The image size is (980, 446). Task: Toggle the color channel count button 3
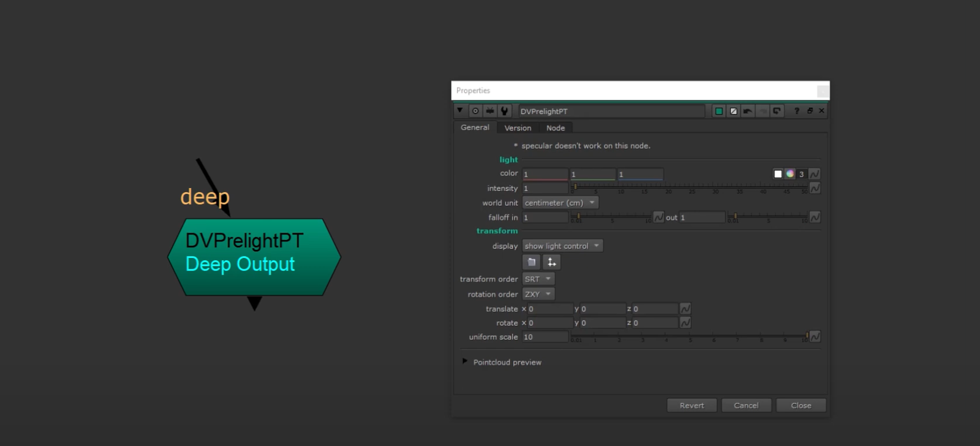[801, 174]
